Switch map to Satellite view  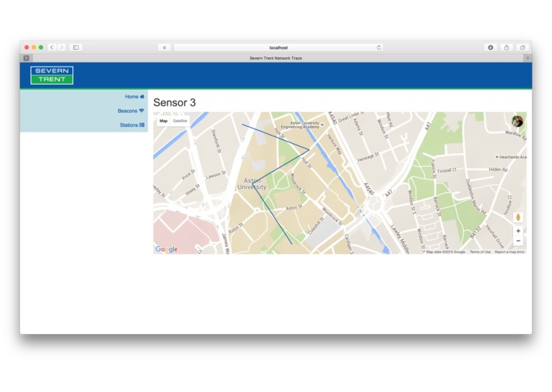(x=179, y=121)
